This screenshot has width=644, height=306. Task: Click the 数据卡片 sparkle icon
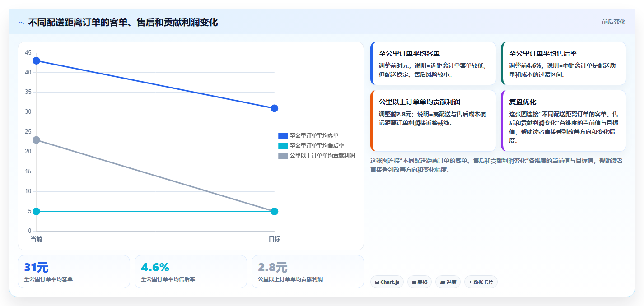click(471, 283)
